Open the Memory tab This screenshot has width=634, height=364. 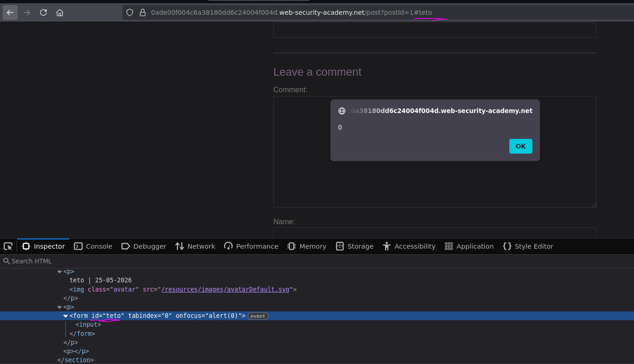point(307,246)
